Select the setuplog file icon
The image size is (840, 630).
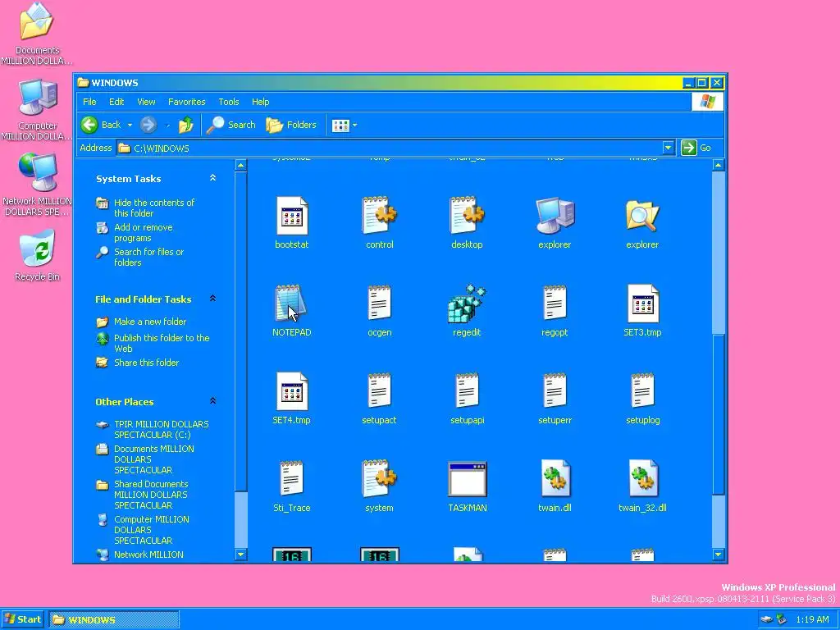[x=642, y=391]
